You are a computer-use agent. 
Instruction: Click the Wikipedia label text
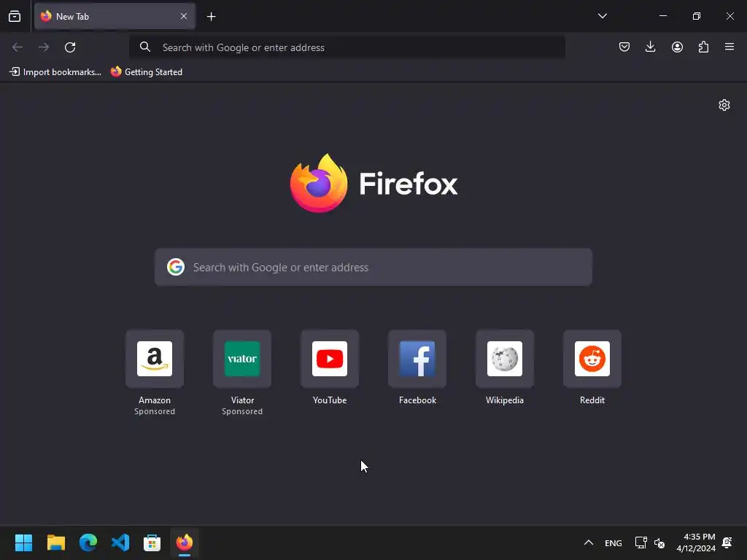click(505, 400)
